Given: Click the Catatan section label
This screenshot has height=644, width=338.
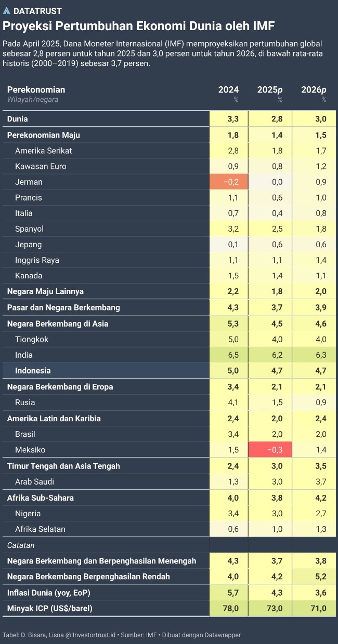Looking at the screenshot, I should tap(21, 545).
